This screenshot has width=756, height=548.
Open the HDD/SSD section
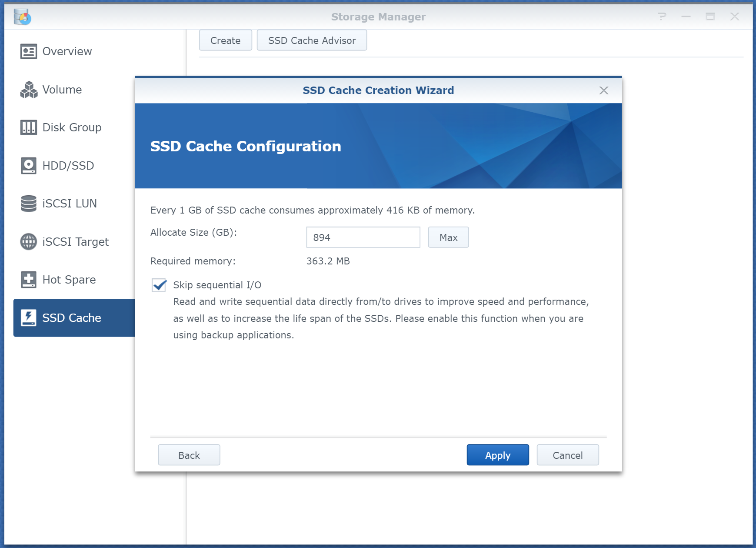pyautogui.click(x=74, y=166)
